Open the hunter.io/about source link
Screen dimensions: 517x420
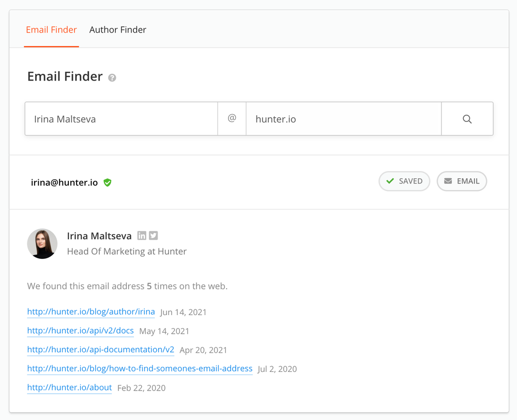pyautogui.click(x=69, y=387)
